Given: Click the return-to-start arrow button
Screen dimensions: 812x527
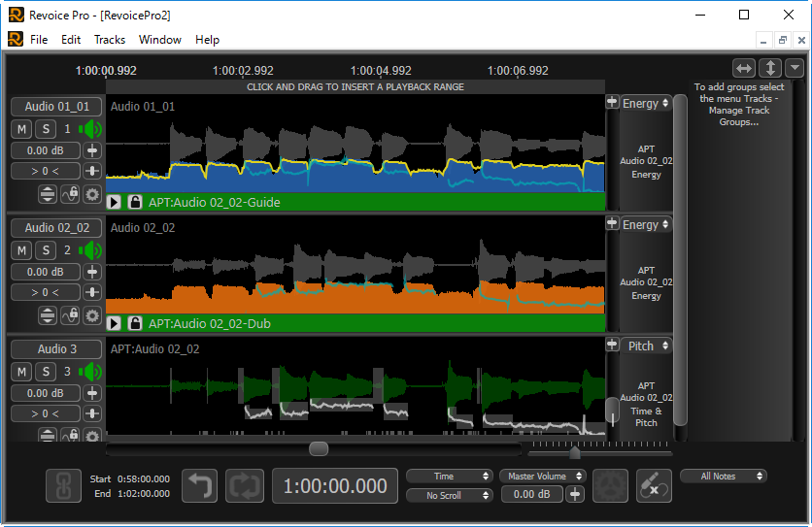Looking at the screenshot, I should 199,485.
